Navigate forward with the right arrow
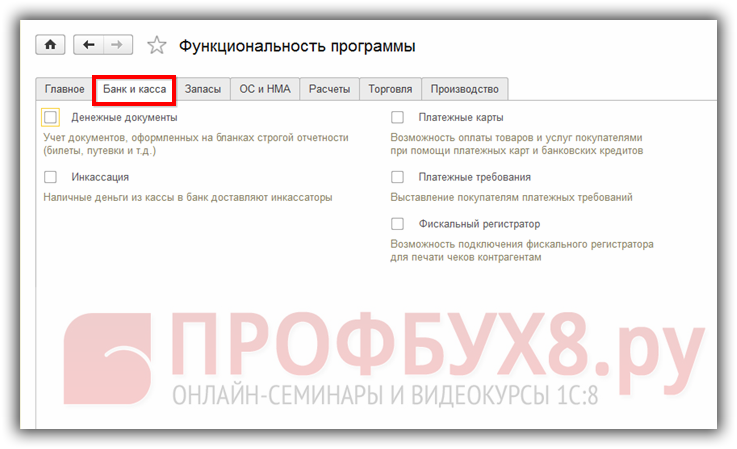The image size is (737, 449). coord(118,45)
